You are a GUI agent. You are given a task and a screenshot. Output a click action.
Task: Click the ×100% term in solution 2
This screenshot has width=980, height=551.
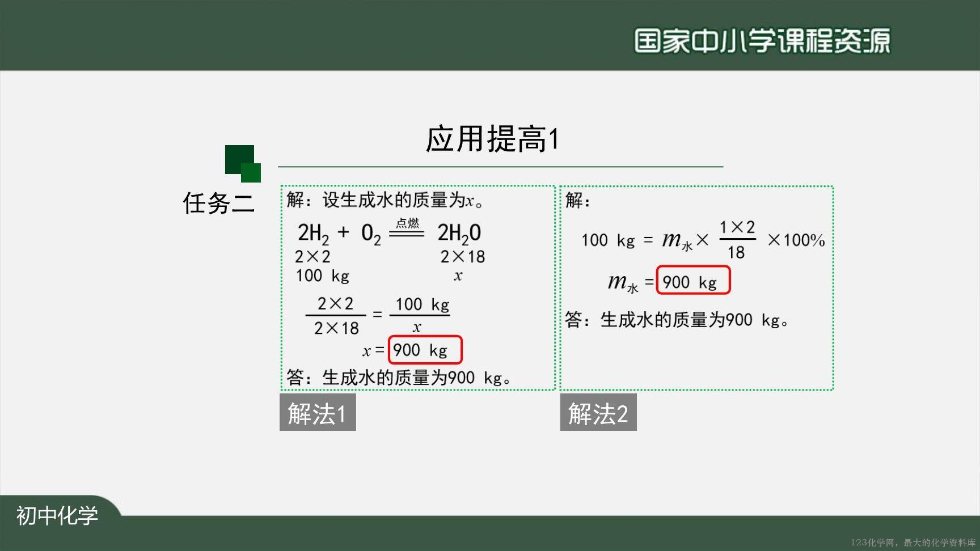pyautogui.click(x=796, y=240)
